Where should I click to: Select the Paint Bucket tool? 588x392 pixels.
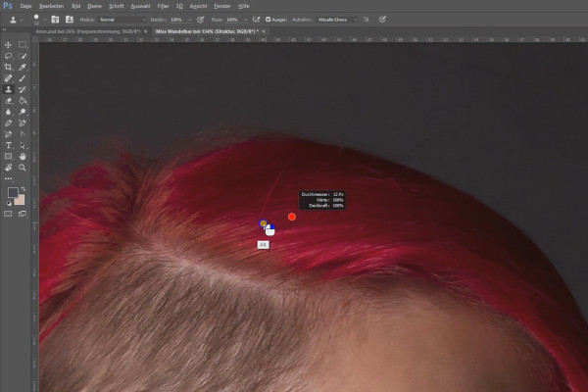click(23, 101)
